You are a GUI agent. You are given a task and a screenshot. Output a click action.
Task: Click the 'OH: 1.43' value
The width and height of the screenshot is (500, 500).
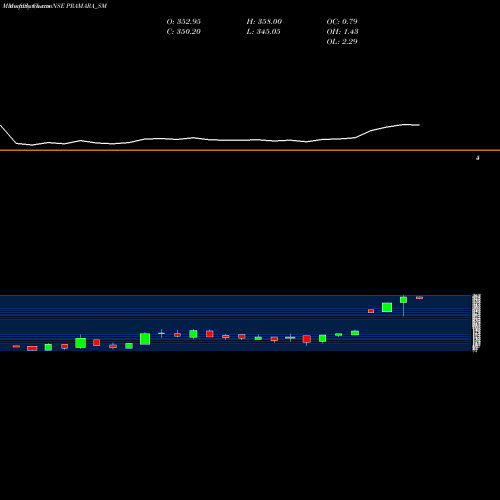[342, 31]
